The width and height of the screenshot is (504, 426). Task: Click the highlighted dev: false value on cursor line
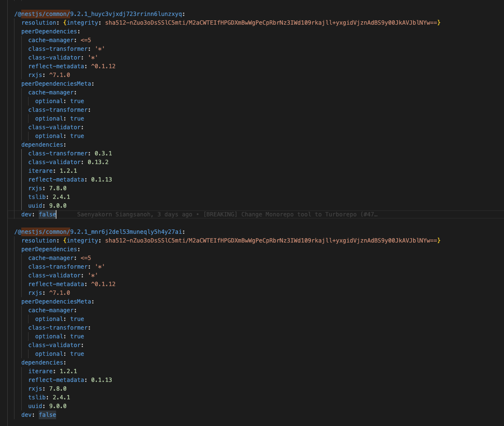pyautogui.click(x=47, y=214)
